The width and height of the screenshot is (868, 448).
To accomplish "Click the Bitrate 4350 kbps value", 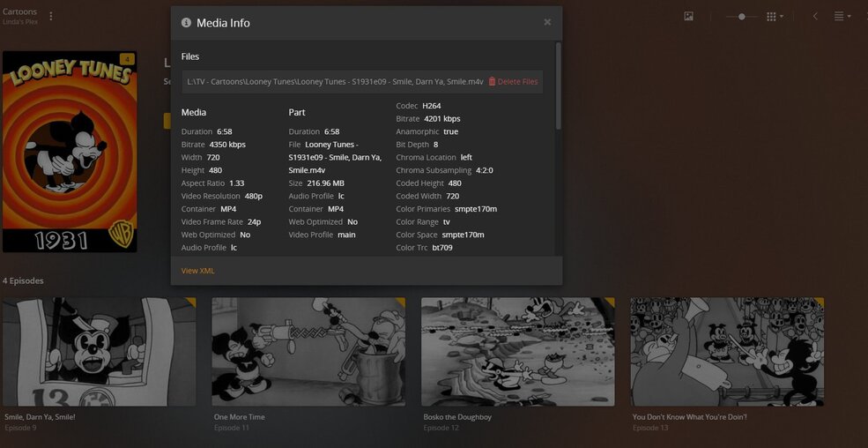I will pyautogui.click(x=227, y=145).
